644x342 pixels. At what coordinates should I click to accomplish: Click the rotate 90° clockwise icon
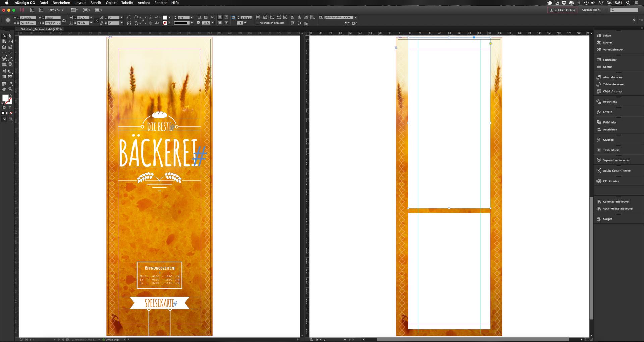(x=129, y=17)
